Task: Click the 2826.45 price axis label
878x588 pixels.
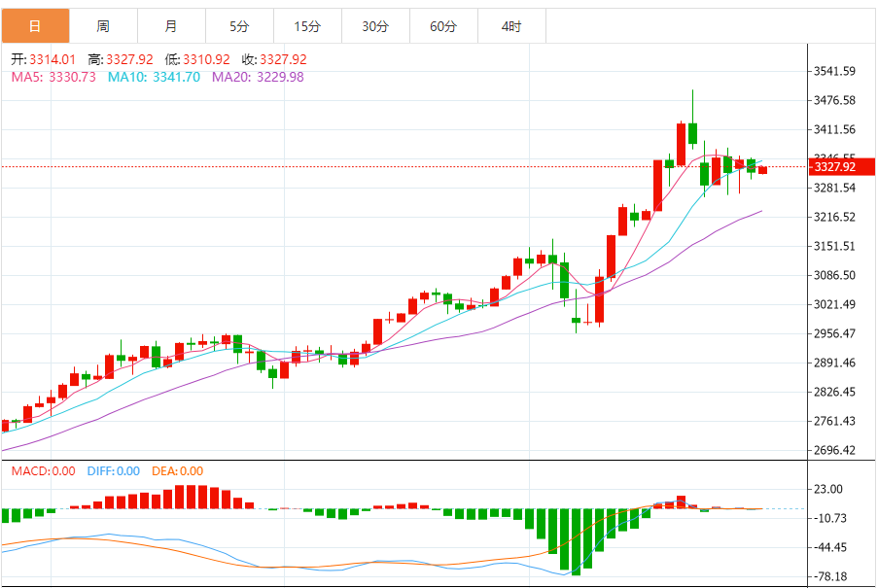Action: [x=834, y=391]
